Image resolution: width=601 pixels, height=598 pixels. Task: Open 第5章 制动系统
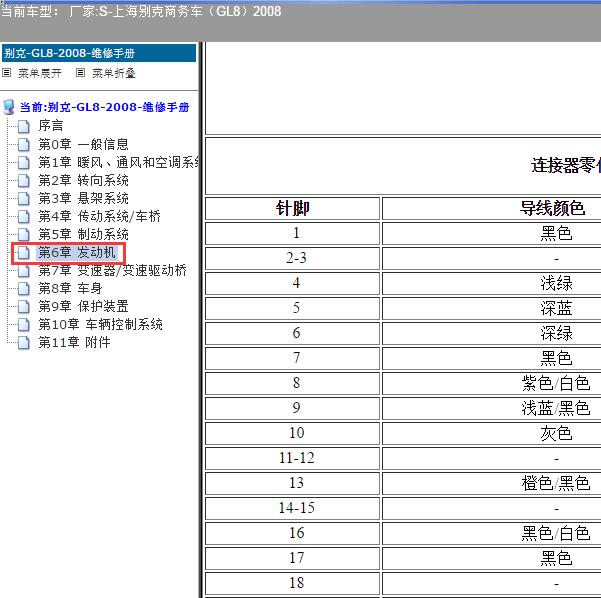click(x=84, y=234)
